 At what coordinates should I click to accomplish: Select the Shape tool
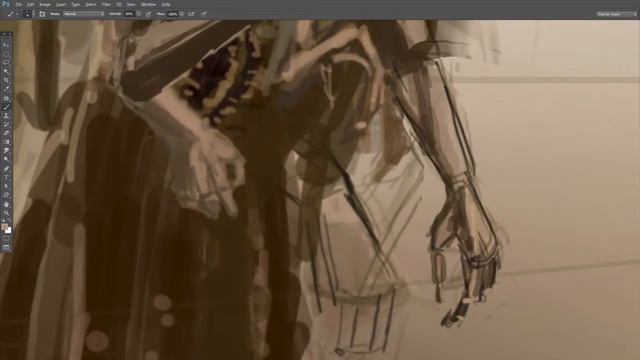[6, 195]
